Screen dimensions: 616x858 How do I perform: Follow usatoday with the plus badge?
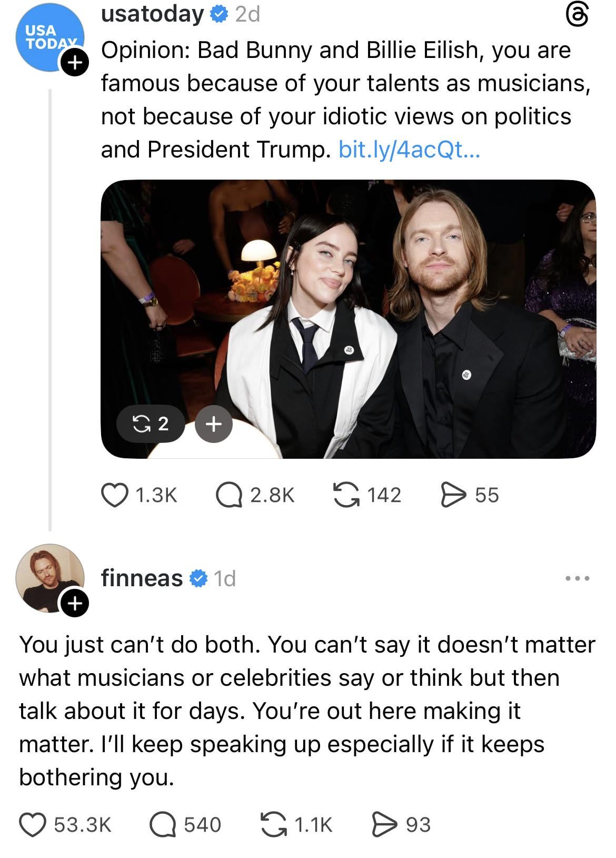74,63
